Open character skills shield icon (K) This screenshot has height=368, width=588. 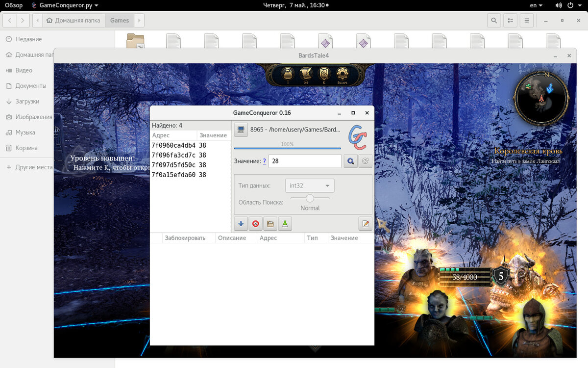tap(324, 74)
